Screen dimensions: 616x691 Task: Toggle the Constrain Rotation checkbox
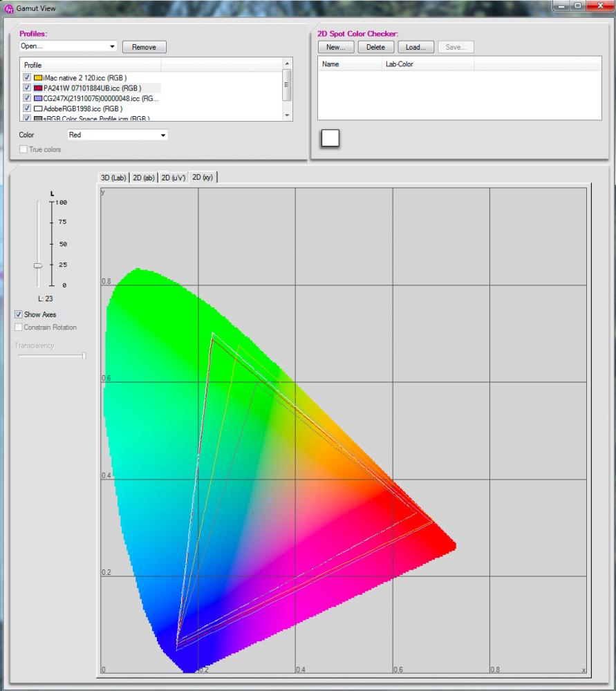18,327
